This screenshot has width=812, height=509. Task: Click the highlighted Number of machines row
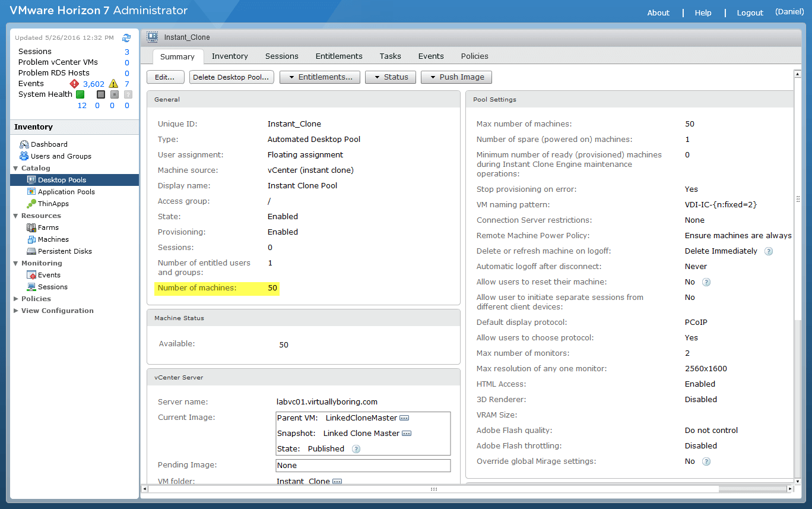click(x=217, y=288)
